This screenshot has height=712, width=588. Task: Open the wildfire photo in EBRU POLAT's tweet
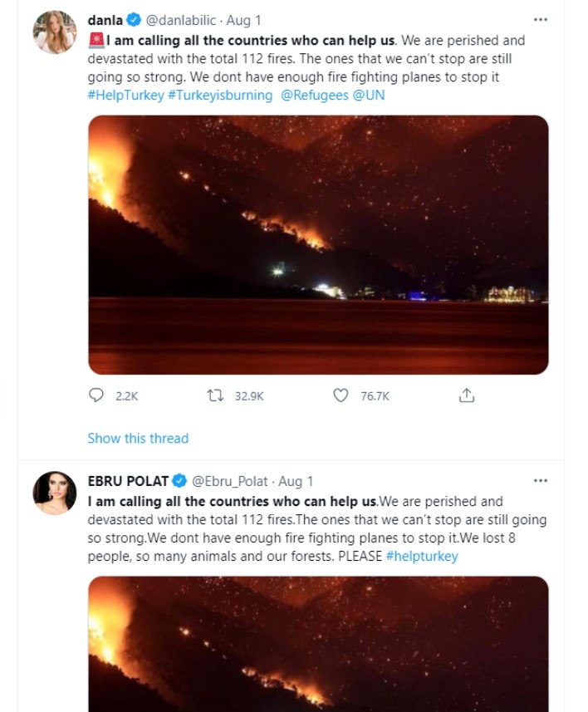tap(318, 644)
